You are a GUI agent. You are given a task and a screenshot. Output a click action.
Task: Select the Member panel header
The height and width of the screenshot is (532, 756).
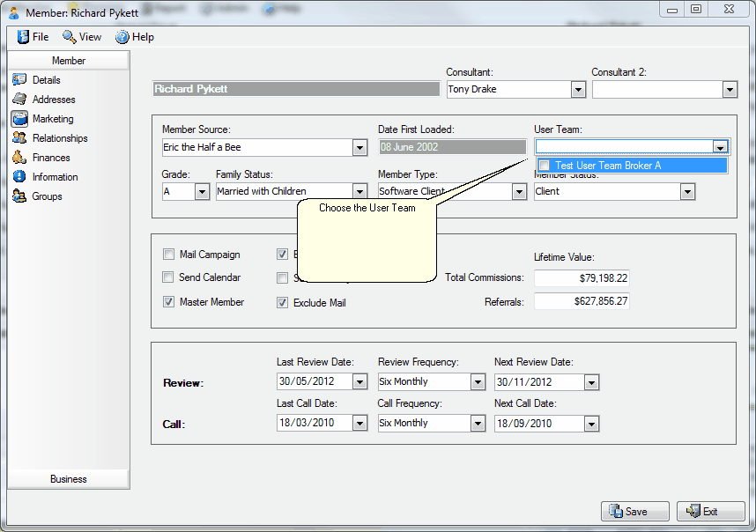point(69,61)
